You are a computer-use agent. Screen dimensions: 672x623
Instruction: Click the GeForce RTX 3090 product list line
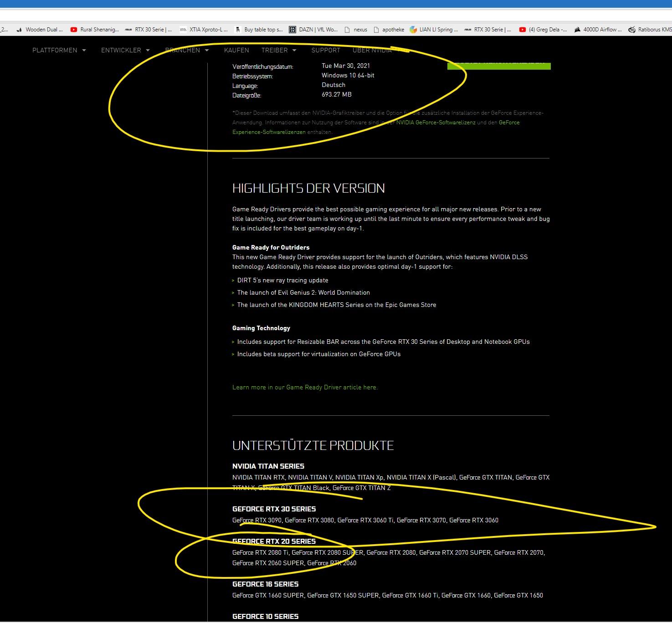point(365,520)
